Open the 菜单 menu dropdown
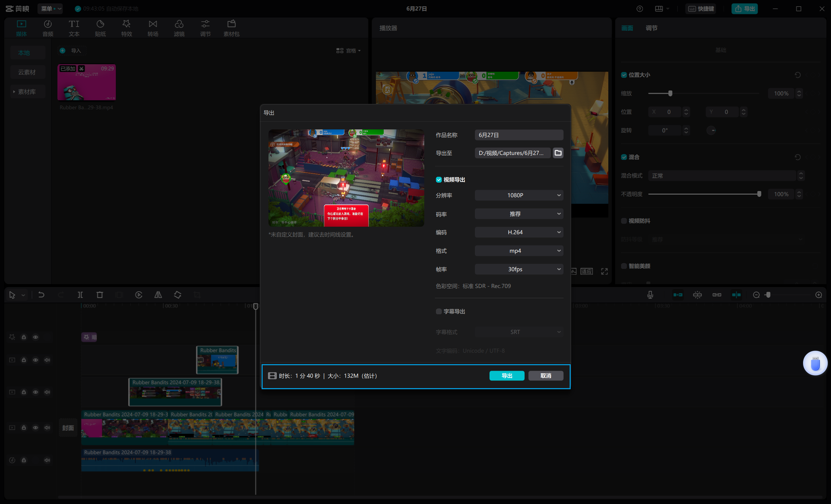 (x=50, y=9)
